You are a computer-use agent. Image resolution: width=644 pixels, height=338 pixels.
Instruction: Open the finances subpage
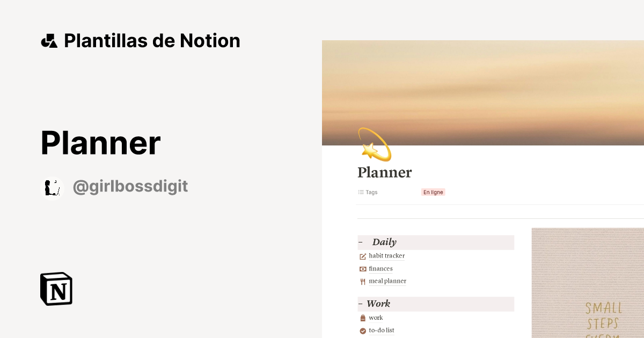click(x=381, y=268)
